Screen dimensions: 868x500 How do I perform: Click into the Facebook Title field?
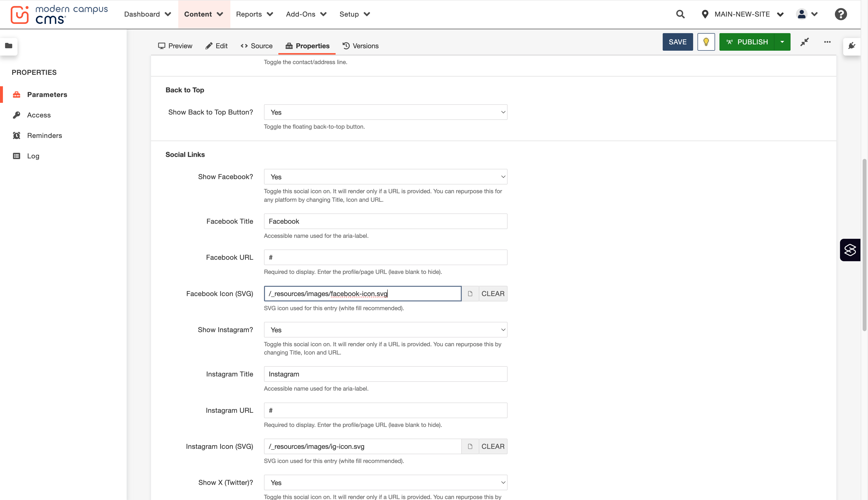click(386, 221)
